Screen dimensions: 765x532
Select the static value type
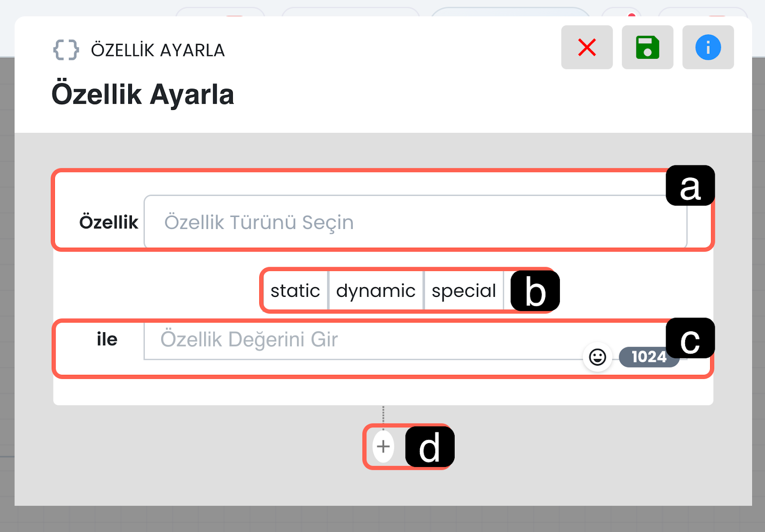(295, 291)
